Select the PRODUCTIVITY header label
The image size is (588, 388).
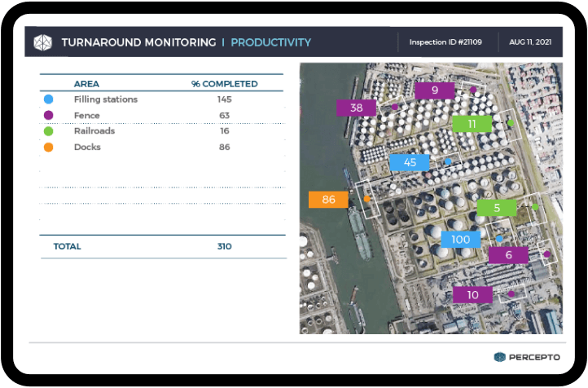(270, 42)
